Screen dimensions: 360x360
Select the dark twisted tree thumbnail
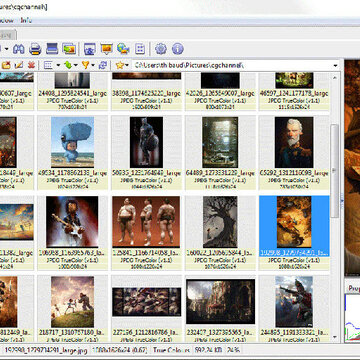pos(220,222)
